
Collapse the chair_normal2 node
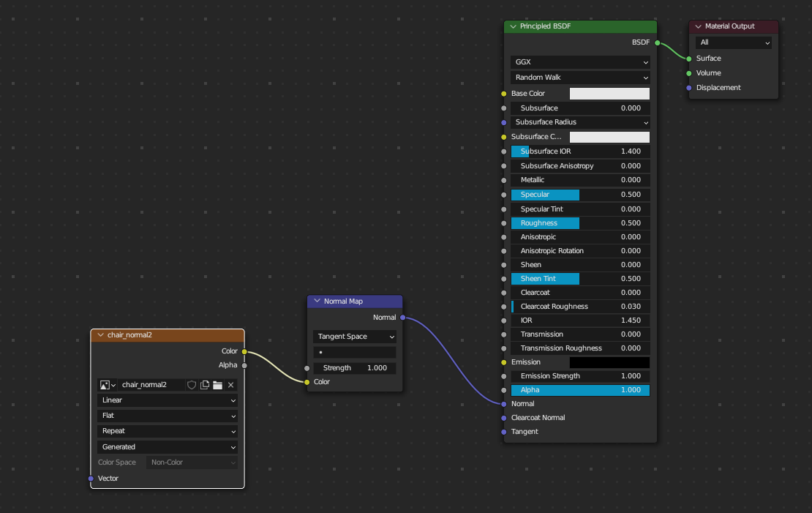point(100,335)
